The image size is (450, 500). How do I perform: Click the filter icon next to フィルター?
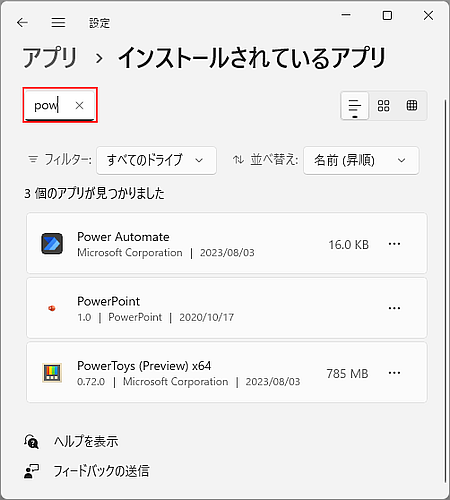[x=33, y=159]
